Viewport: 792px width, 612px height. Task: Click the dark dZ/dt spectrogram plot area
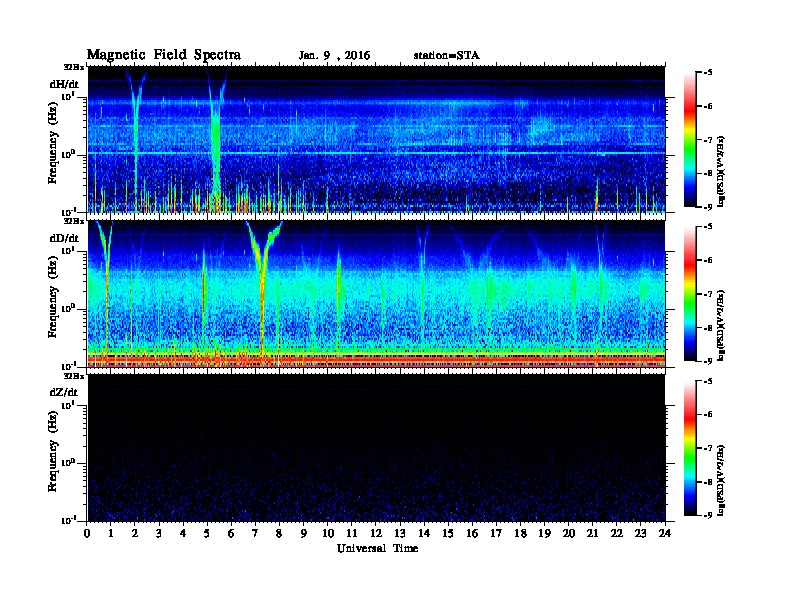click(x=376, y=448)
